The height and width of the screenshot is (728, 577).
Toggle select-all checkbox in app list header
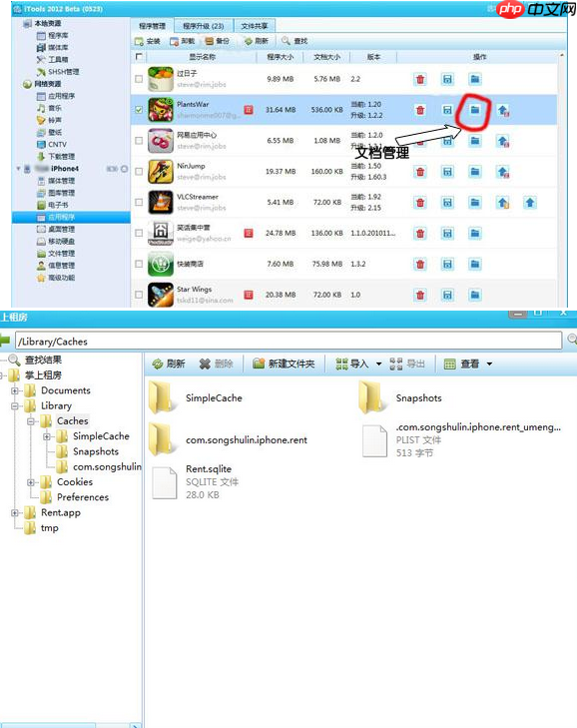(x=139, y=57)
